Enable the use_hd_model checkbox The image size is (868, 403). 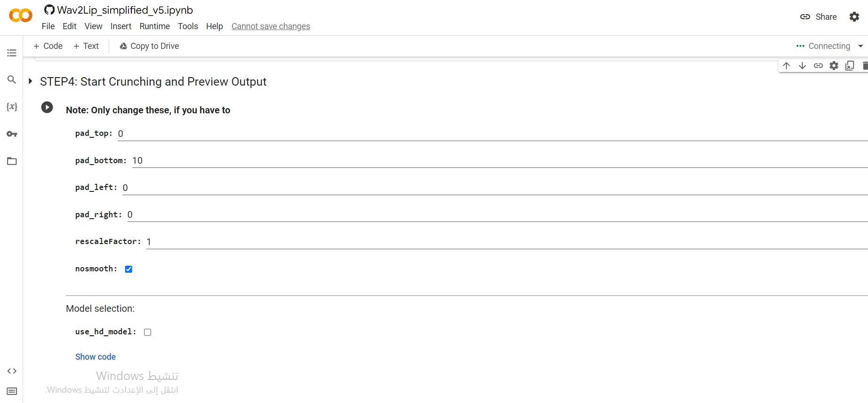(x=147, y=332)
